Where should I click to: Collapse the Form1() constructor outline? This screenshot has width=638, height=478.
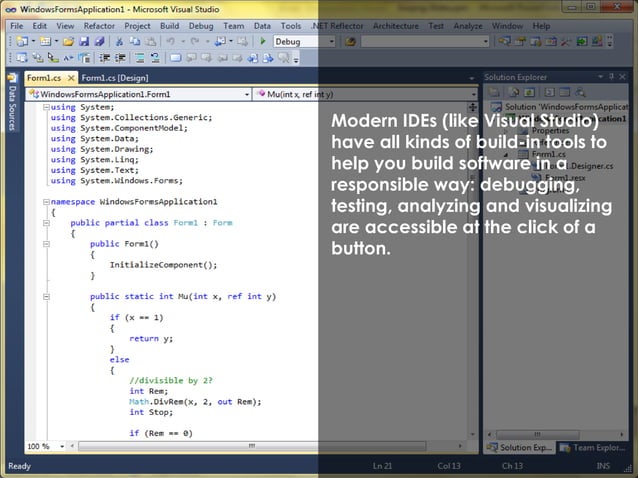[x=45, y=243]
